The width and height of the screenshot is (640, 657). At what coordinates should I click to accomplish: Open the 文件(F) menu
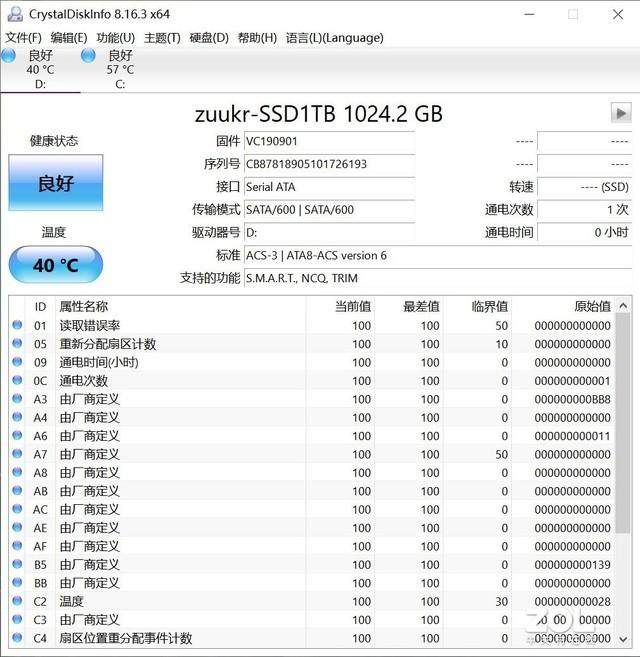tap(24, 38)
